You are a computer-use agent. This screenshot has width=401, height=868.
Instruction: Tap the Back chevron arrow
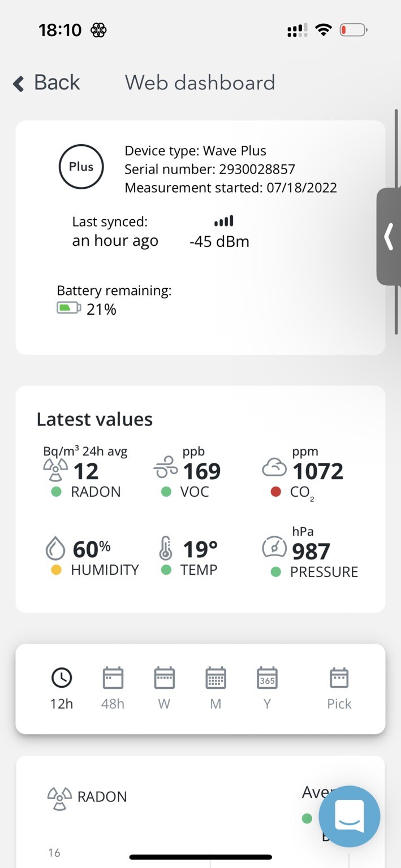click(19, 84)
